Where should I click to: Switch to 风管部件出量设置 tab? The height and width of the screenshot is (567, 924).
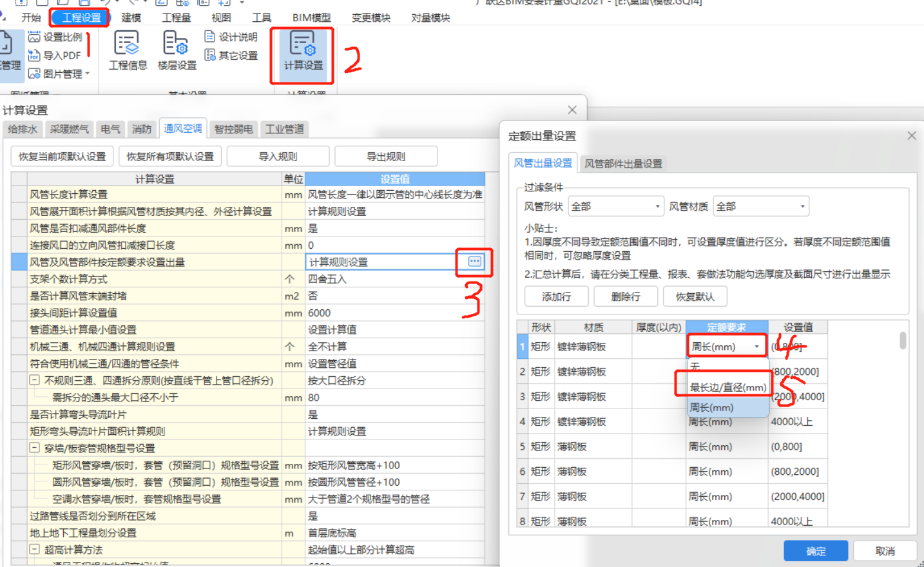pyautogui.click(x=623, y=164)
